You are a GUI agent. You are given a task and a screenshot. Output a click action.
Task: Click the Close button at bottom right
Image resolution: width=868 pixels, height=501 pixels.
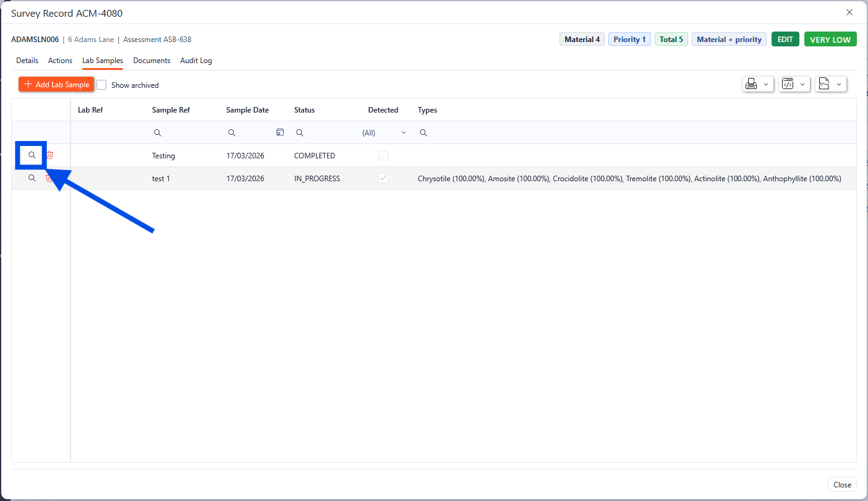tap(842, 485)
